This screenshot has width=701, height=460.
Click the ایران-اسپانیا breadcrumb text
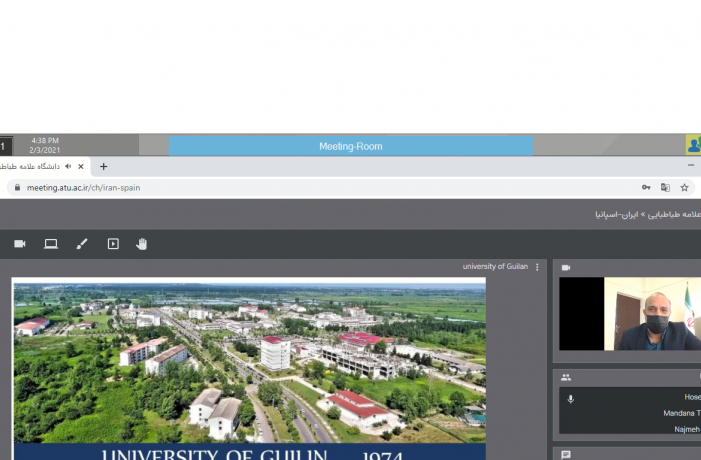tap(616, 215)
